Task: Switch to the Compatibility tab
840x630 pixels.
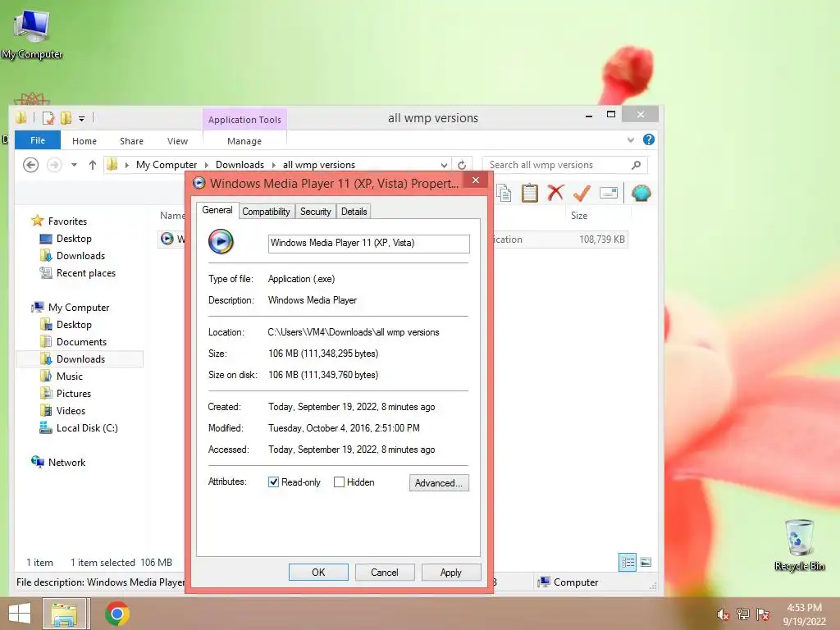Action: 266,211
